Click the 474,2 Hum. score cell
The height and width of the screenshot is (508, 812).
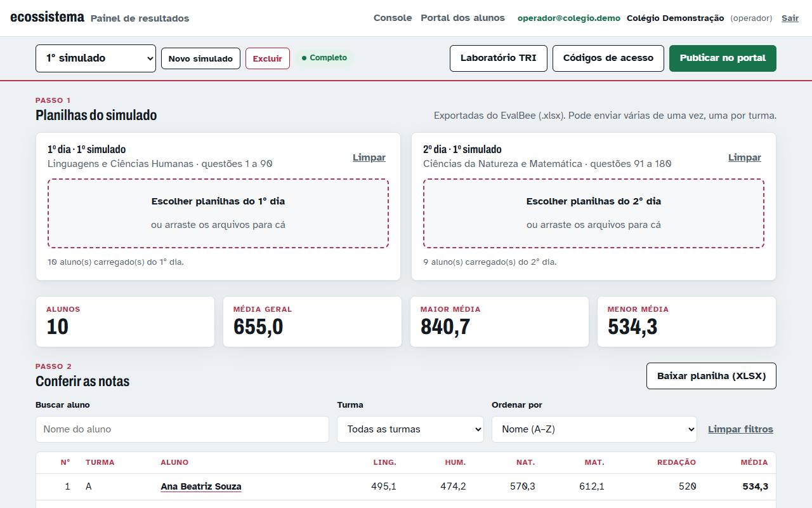click(x=453, y=486)
